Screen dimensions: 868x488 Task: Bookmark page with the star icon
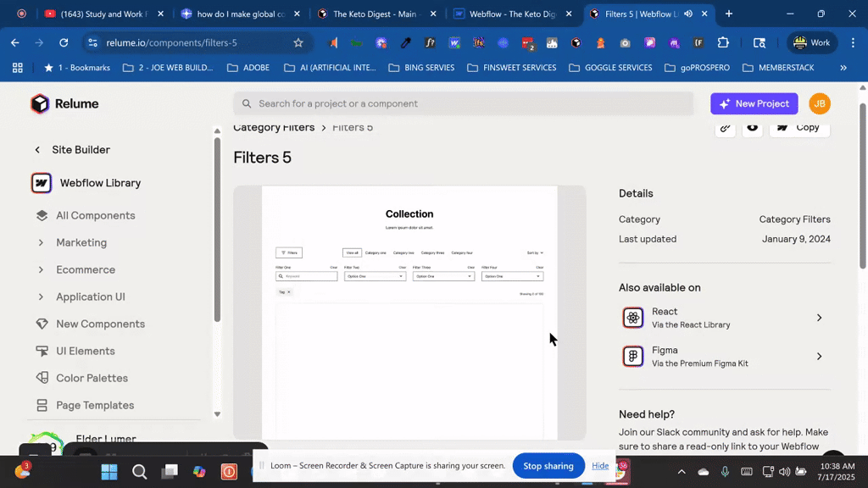(298, 42)
